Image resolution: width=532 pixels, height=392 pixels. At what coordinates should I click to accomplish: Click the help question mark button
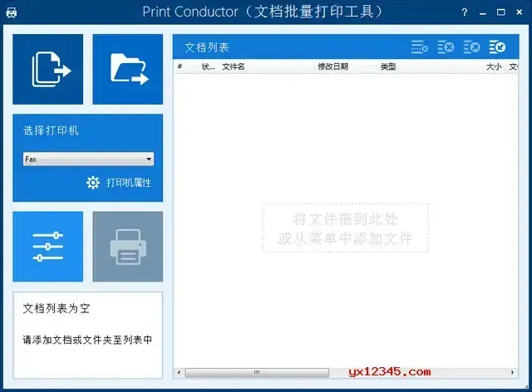click(x=465, y=12)
